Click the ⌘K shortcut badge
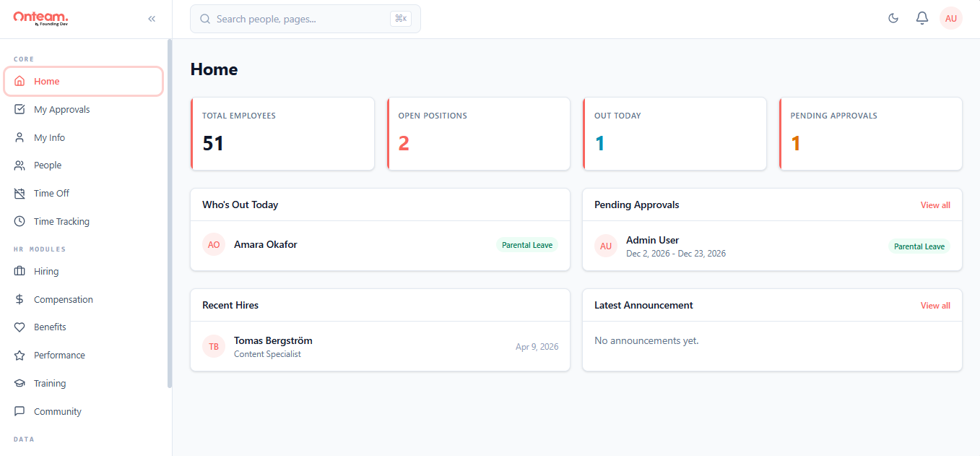Screen dimensions: 980x456 (x=401, y=19)
